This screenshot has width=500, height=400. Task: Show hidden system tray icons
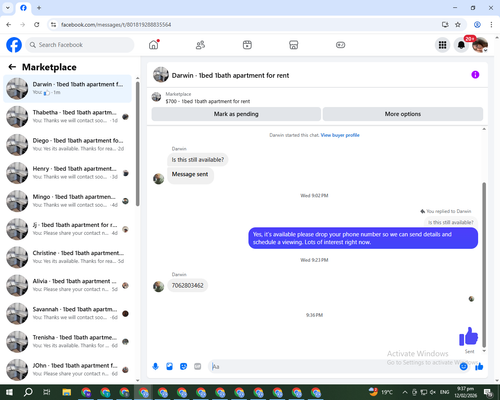point(405,392)
